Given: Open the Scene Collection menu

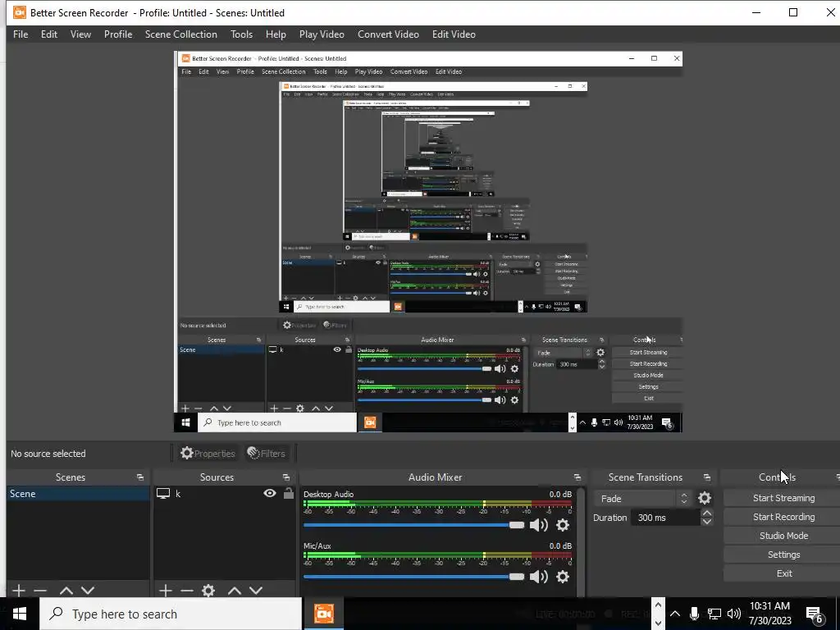Looking at the screenshot, I should pyautogui.click(x=181, y=34).
